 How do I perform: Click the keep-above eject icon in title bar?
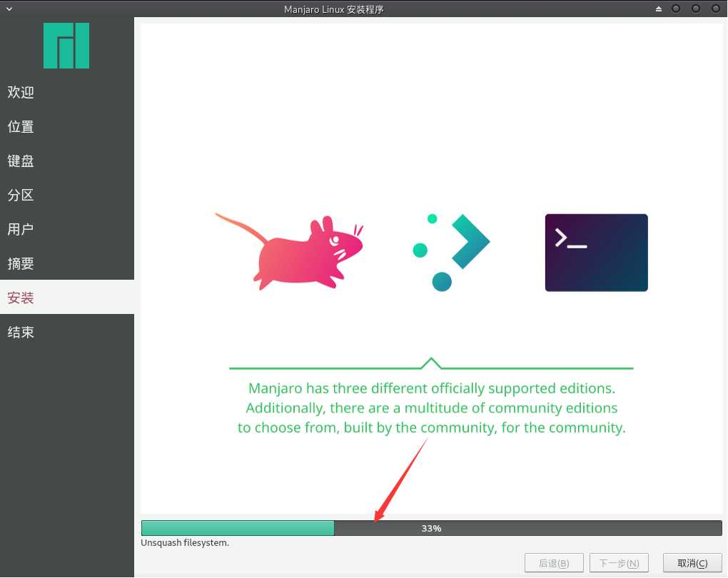tap(658, 9)
